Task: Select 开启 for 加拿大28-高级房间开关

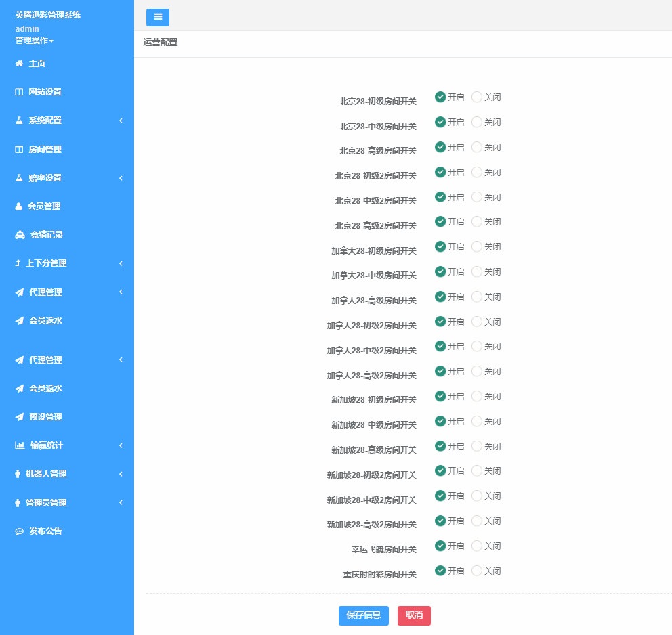Action: (x=440, y=297)
